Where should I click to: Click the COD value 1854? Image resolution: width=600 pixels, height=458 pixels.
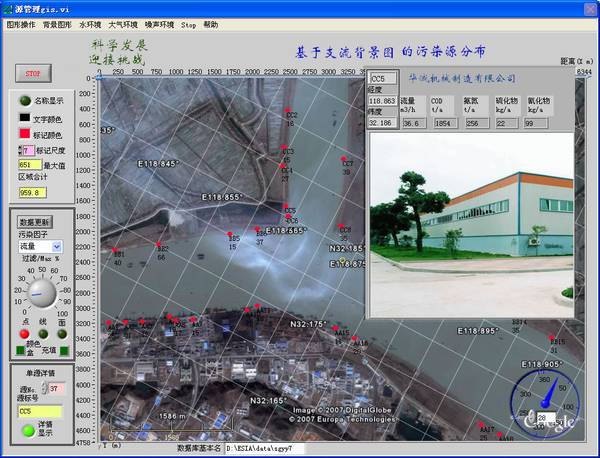[x=445, y=123]
